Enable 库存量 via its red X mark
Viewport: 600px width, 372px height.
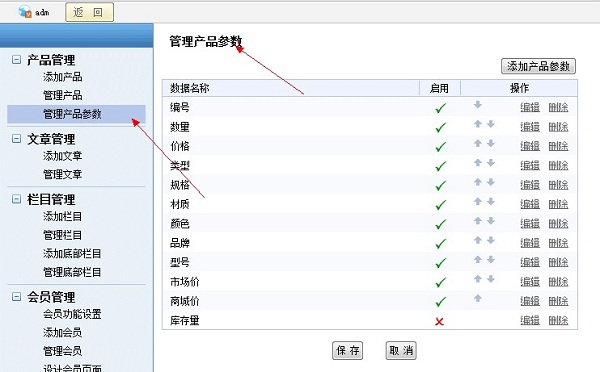tap(439, 321)
